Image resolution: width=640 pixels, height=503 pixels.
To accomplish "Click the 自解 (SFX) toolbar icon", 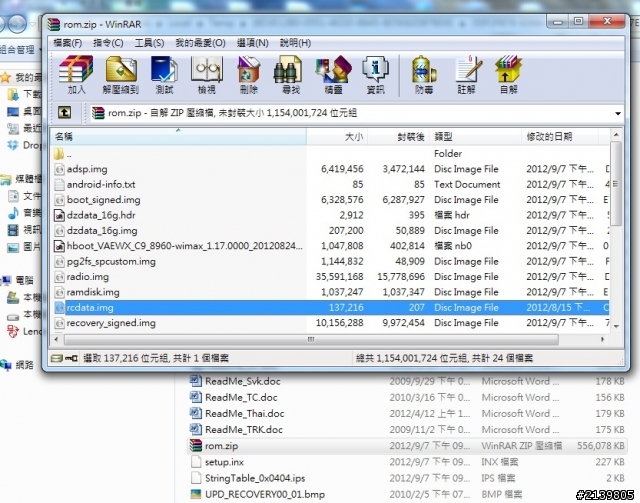I will point(508,75).
